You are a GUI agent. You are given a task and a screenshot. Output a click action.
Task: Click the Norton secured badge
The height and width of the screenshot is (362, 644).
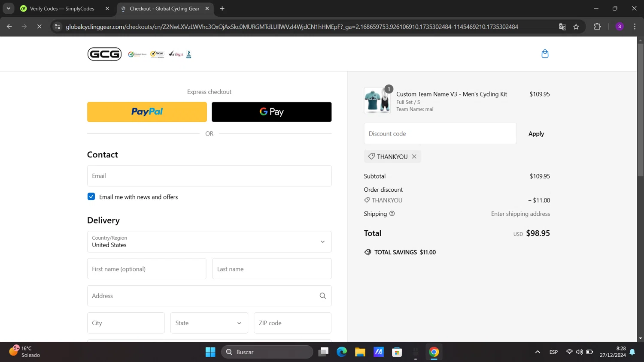pos(157,54)
